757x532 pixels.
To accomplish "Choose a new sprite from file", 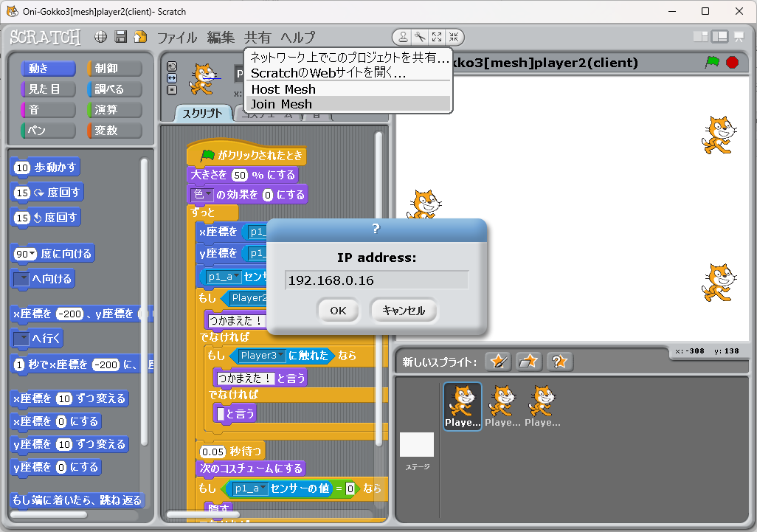I will pyautogui.click(x=528, y=362).
